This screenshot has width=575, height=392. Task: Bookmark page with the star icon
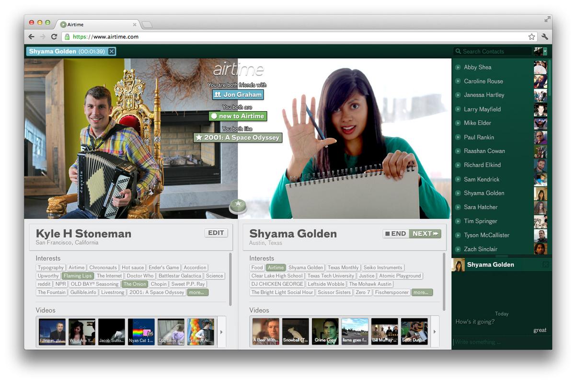point(531,36)
